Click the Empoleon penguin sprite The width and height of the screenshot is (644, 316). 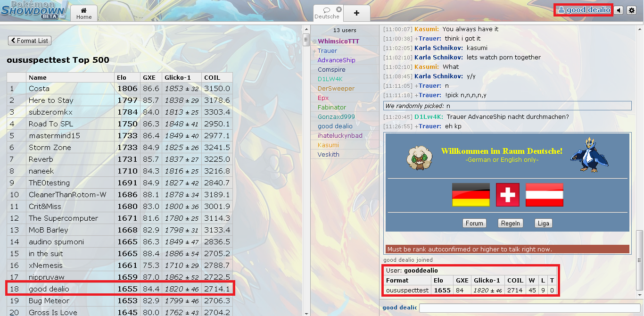click(x=587, y=155)
